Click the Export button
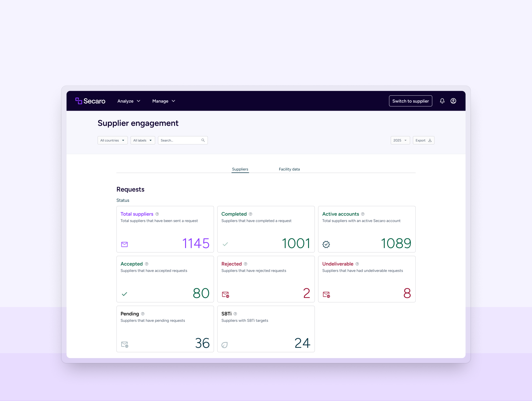The image size is (532, 401). [423, 140]
